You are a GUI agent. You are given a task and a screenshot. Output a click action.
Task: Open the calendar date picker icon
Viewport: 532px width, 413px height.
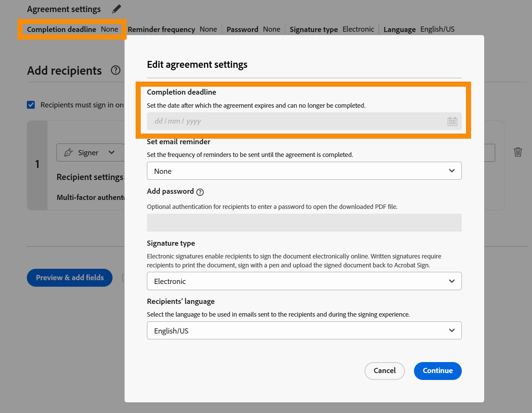coord(452,121)
